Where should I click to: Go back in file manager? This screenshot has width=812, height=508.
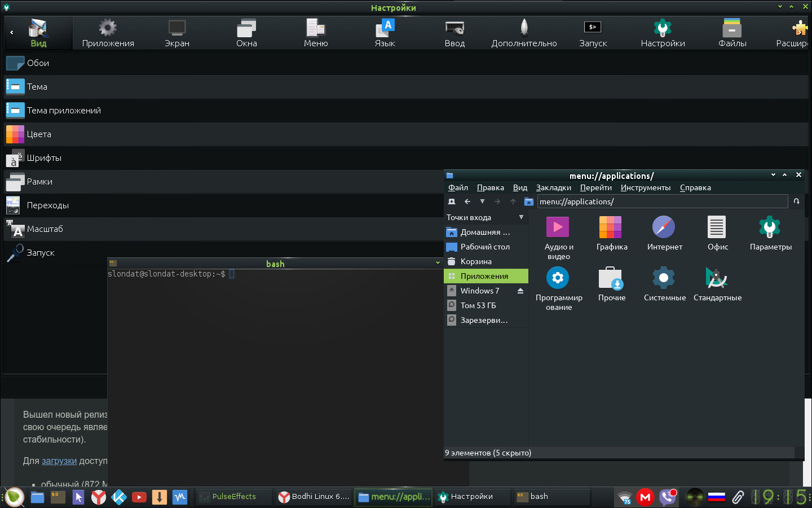tap(467, 202)
